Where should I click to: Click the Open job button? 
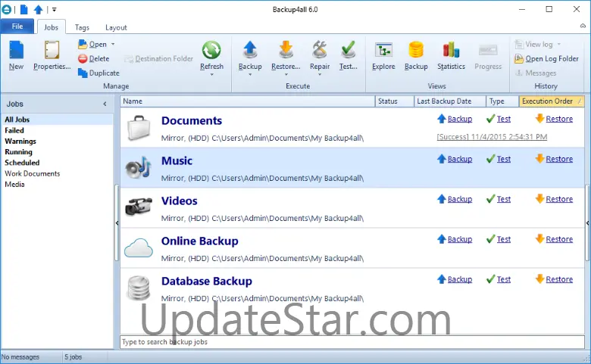pos(92,45)
